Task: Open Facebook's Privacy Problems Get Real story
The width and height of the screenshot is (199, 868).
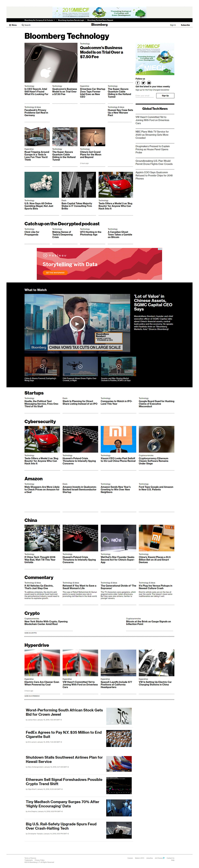Action: coord(36,112)
